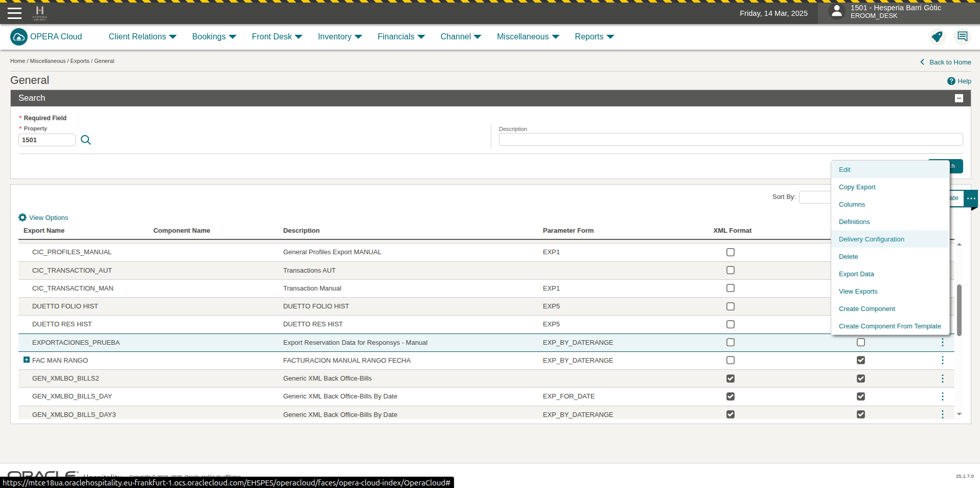Image resolution: width=980 pixels, height=488 pixels.
Task: Collapse the Search panel
Action: click(x=959, y=98)
